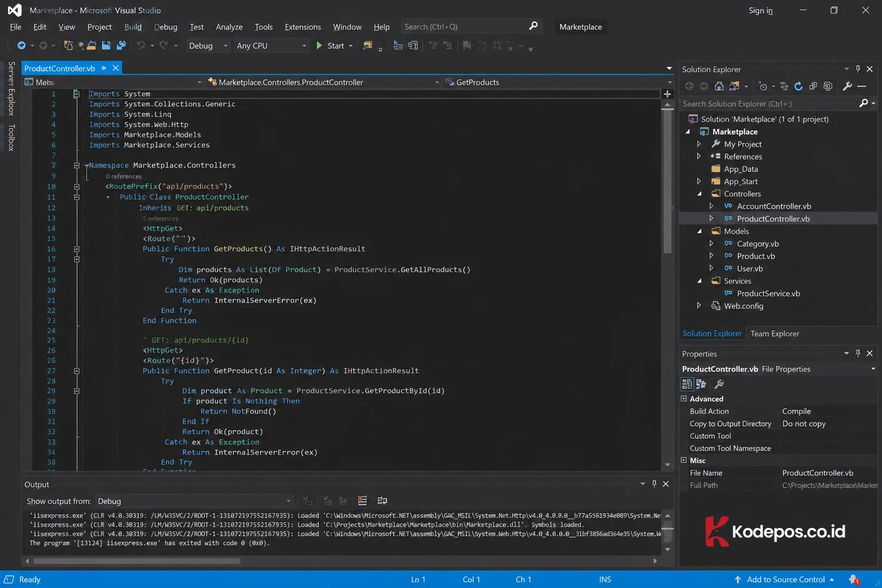Collapse the GetProducts function outline toggle

[77, 249]
